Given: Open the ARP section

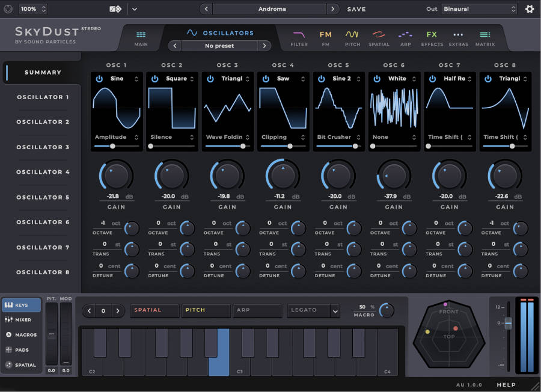Looking at the screenshot, I should pos(405,37).
